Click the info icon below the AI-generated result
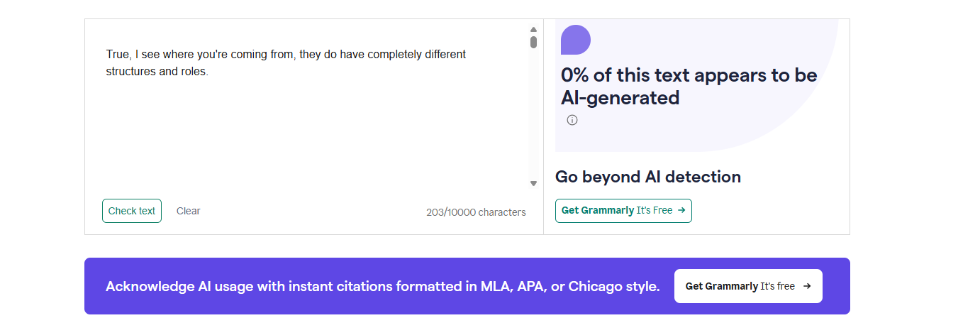Screen dimensions: 980x318 [572, 120]
